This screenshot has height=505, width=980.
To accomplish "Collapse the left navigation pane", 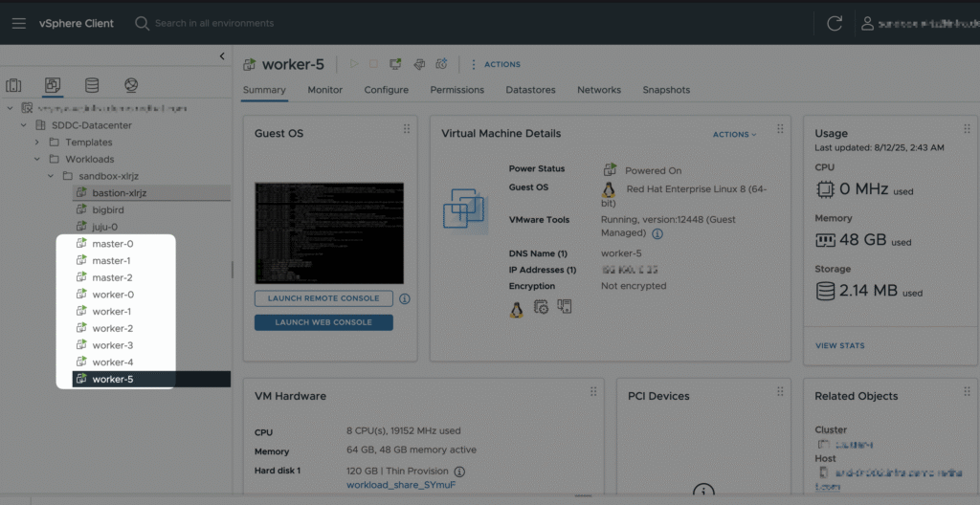I will coord(222,56).
